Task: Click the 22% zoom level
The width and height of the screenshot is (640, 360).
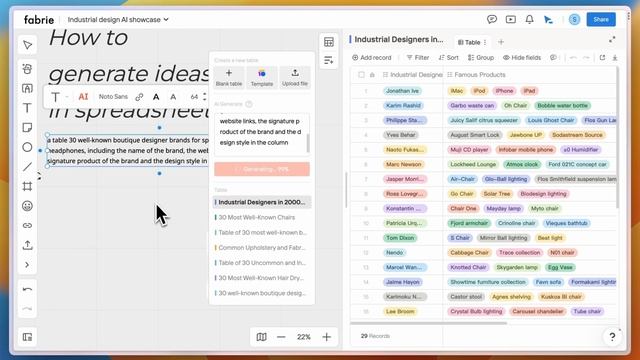Action: tap(304, 337)
